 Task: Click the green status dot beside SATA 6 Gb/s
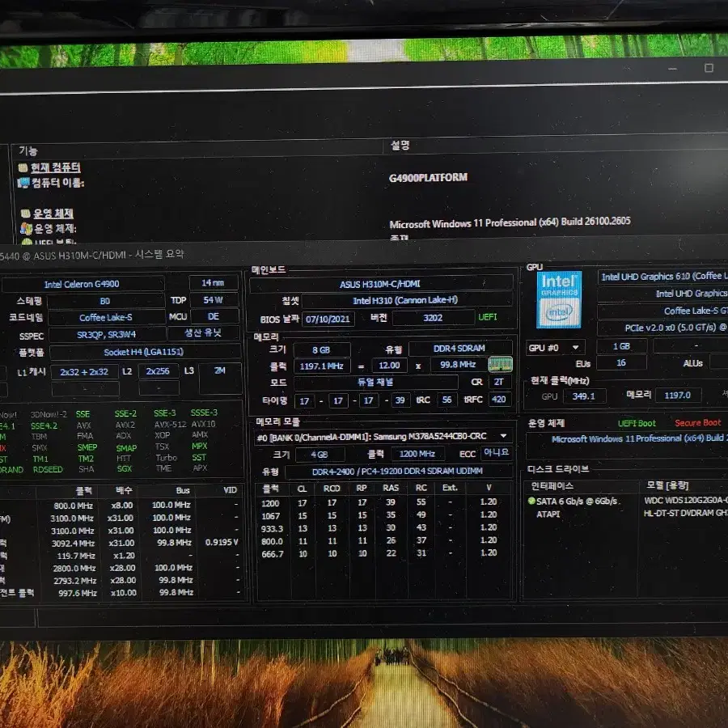pyautogui.click(x=531, y=501)
